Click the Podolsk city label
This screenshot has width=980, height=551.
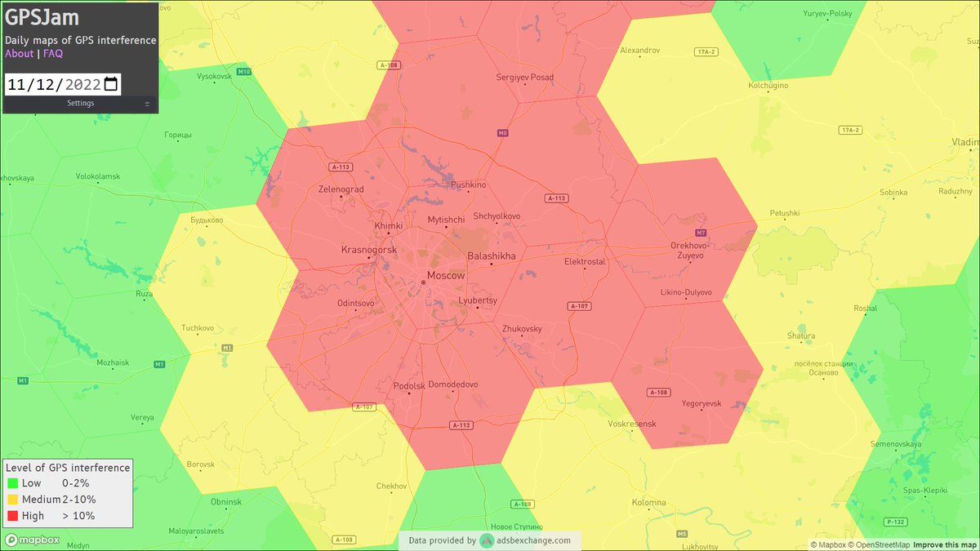tap(408, 385)
